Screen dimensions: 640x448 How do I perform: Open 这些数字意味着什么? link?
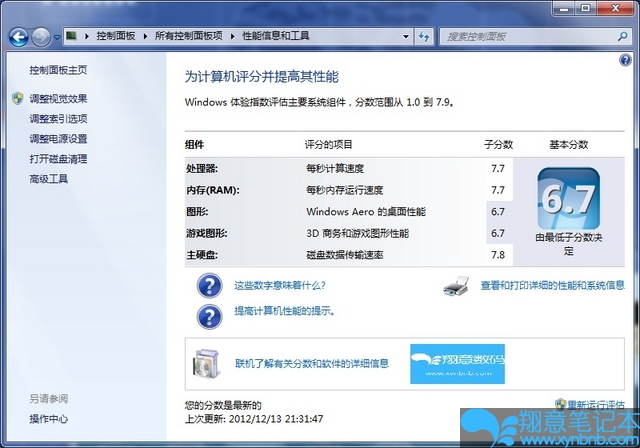point(280,285)
